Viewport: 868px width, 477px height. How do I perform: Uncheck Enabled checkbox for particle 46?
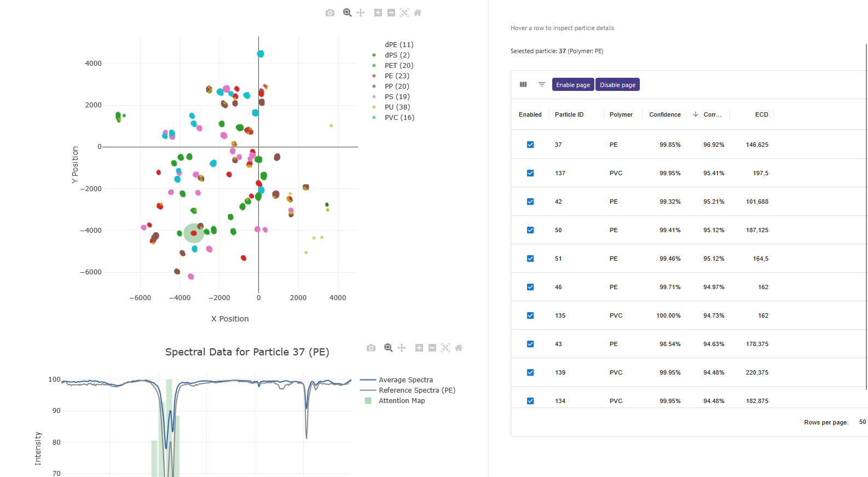click(x=530, y=287)
